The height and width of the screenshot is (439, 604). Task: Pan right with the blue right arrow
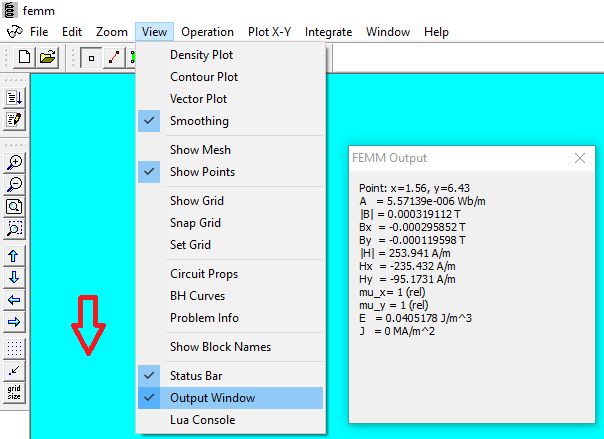(15, 322)
